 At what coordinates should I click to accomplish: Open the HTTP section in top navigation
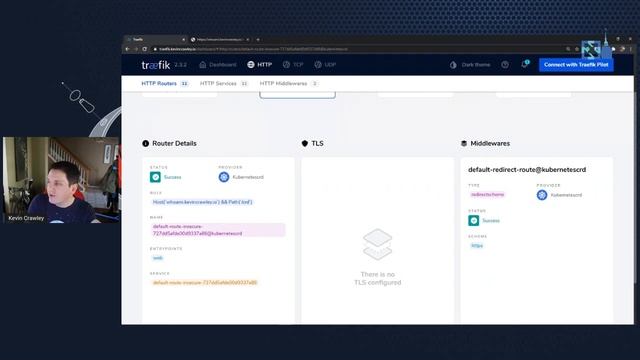[x=260, y=64]
